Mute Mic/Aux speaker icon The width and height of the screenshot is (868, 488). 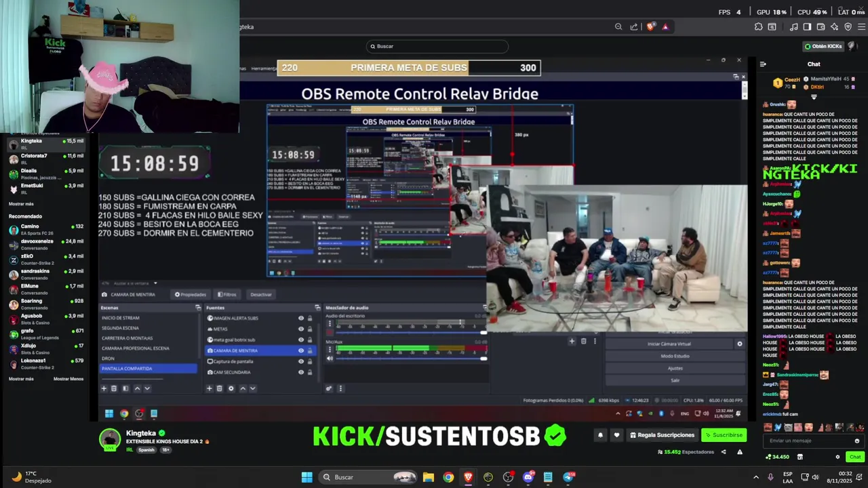330,358
